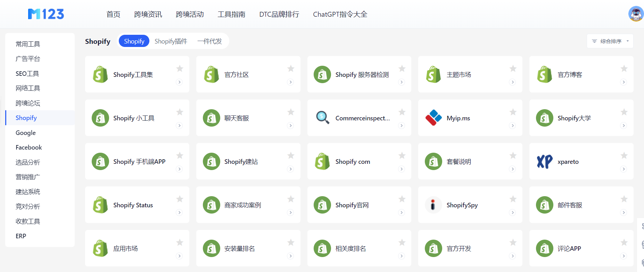Switch to the 一件代发 tab
The image size is (644, 272).
pyautogui.click(x=209, y=41)
